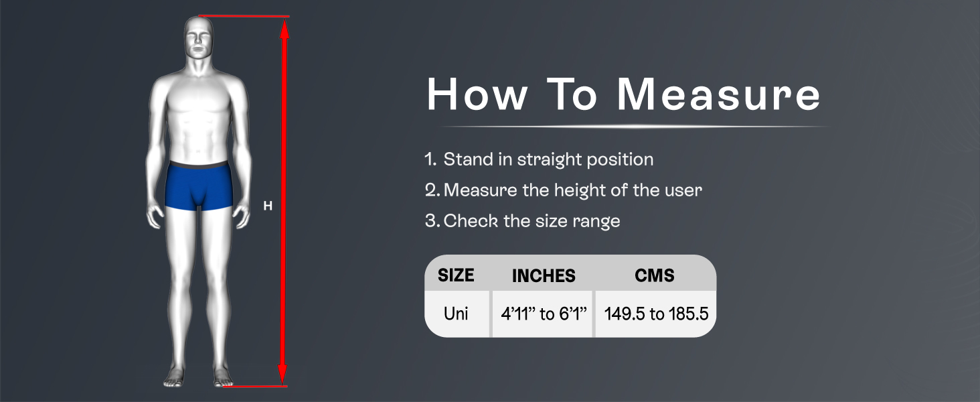
Task: Click the red horizontal line above the head
Action: pos(244,16)
